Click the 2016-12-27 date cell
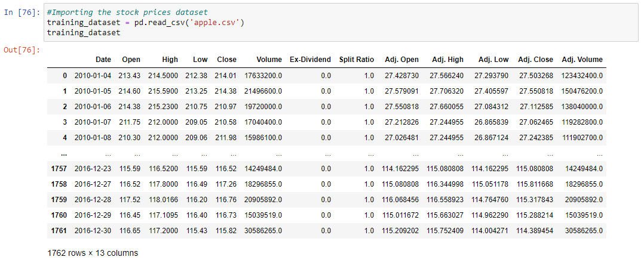The image size is (644, 260). coord(93,184)
